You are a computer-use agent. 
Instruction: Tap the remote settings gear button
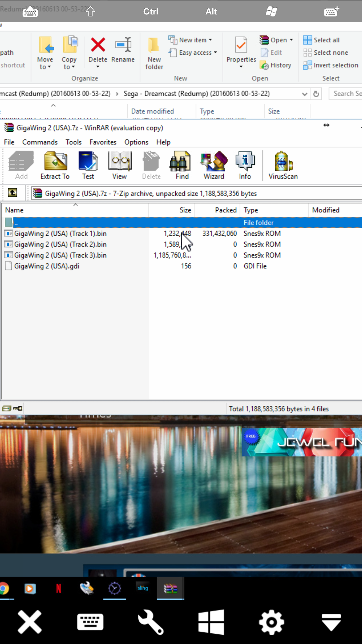click(271, 623)
